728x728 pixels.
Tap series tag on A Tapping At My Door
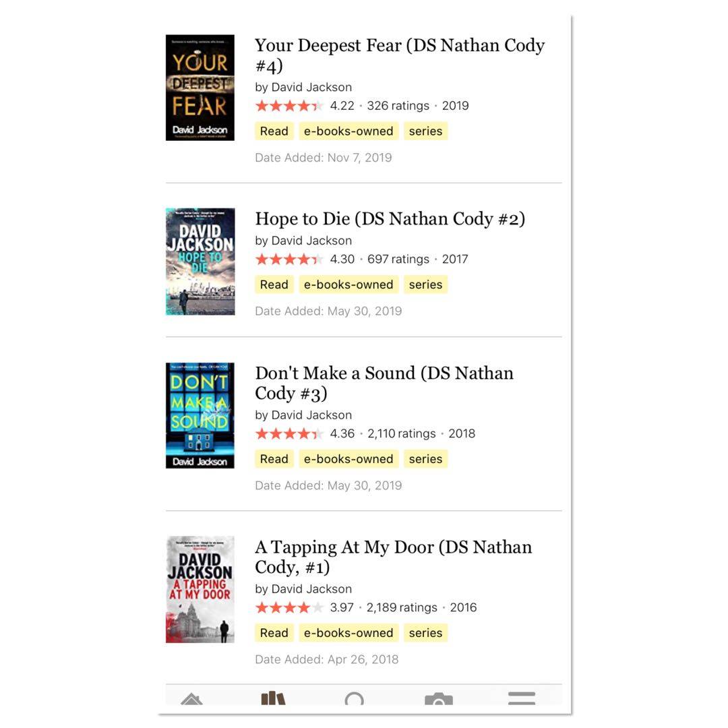(x=426, y=633)
